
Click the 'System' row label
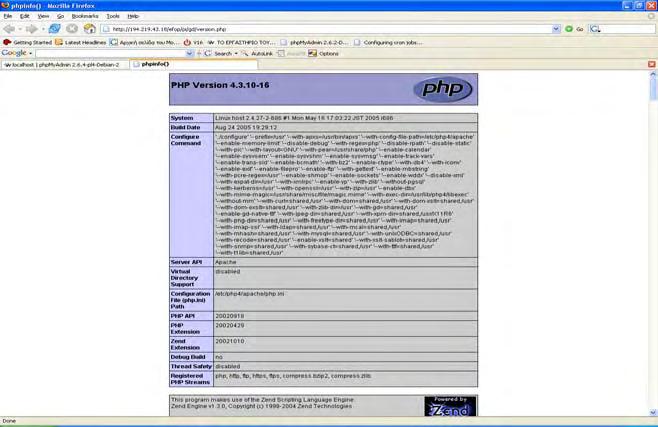182,118
